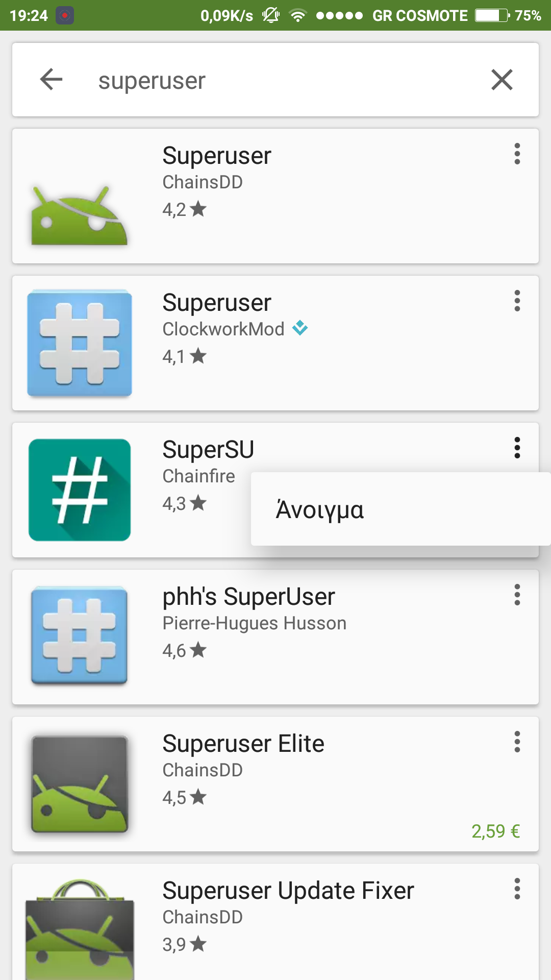Screen dimensions: 551x980
Task: Open ChainsDD Superuser pirate android icon
Action: click(x=79, y=215)
